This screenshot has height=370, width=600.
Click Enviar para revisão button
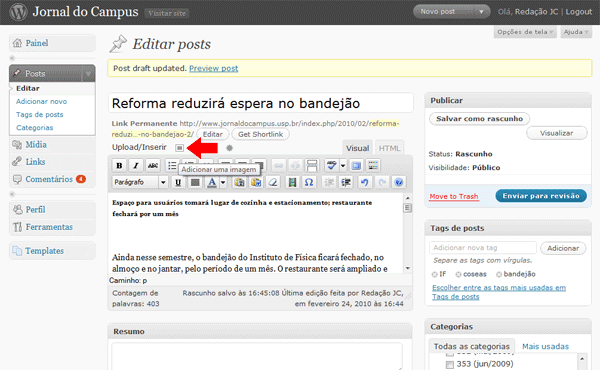(541, 196)
